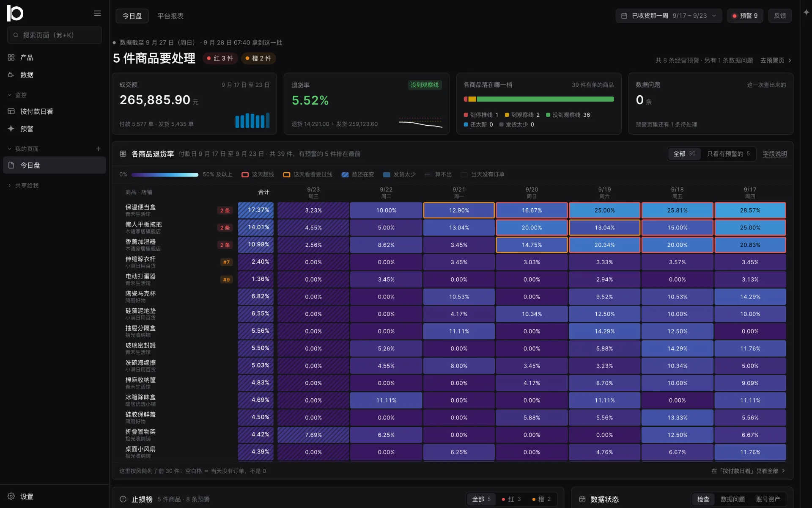Click the alert icon beside 止损榜
This screenshot has height=508, width=812.
click(123, 499)
